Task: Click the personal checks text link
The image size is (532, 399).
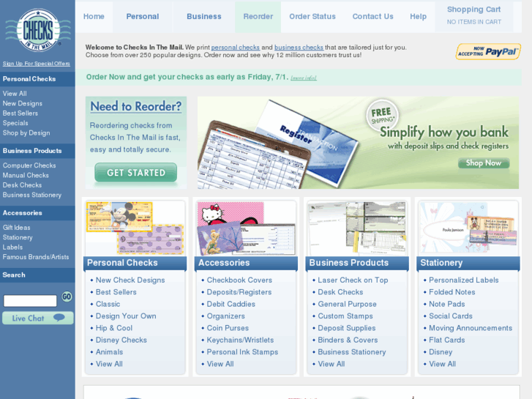Action: click(235, 48)
